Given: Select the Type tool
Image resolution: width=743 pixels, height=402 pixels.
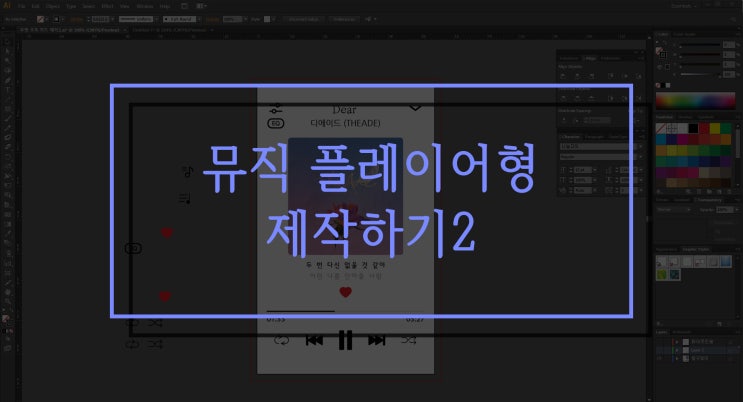Looking at the screenshot, I should tap(7, 89).
